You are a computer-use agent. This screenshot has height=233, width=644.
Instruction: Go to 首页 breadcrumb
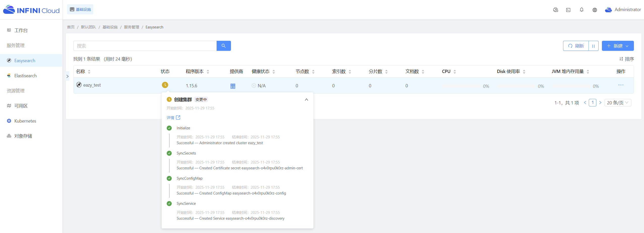point(71,27)
